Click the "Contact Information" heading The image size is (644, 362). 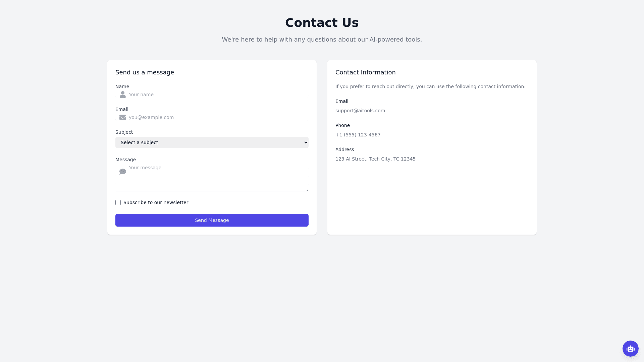(x=365, y=72)
